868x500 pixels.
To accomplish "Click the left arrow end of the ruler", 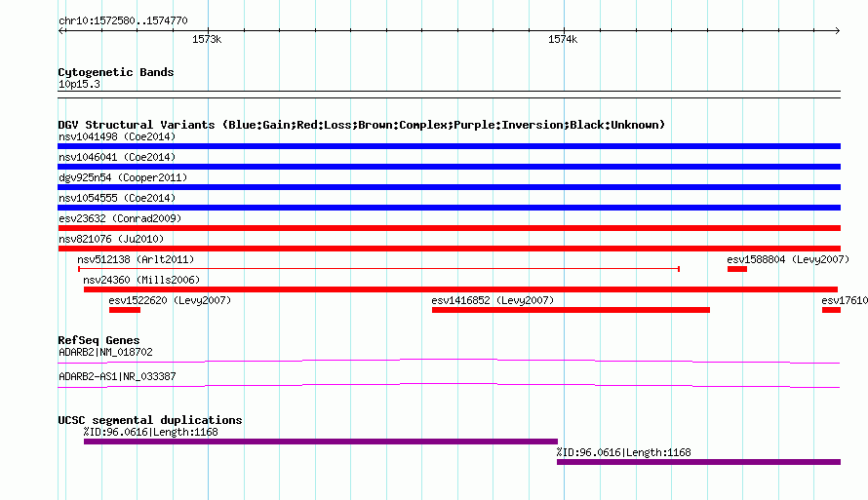I will point(60,30).
